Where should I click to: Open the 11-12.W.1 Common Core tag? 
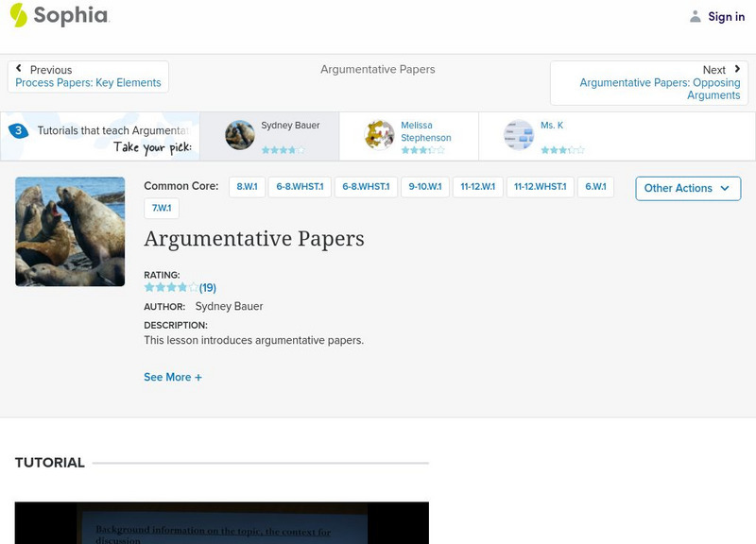pyautogui.click(x=478, y=187)
